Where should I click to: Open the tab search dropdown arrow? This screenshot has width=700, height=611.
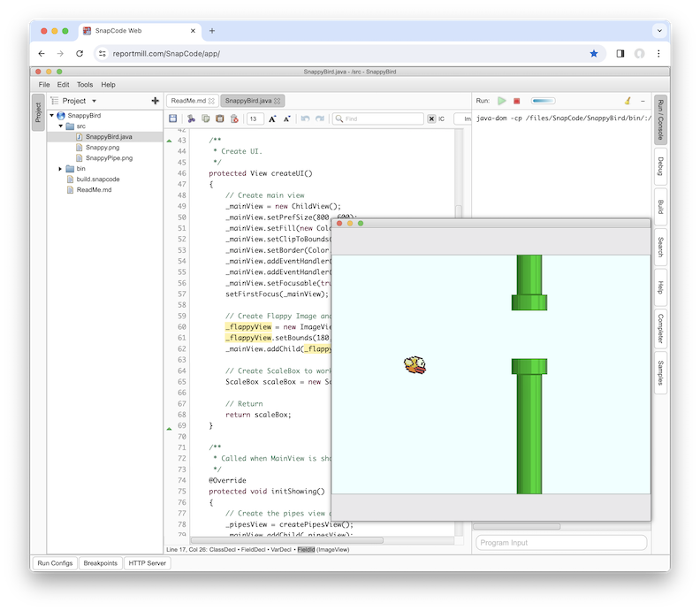pyautogui.click(x=659, y=31)
